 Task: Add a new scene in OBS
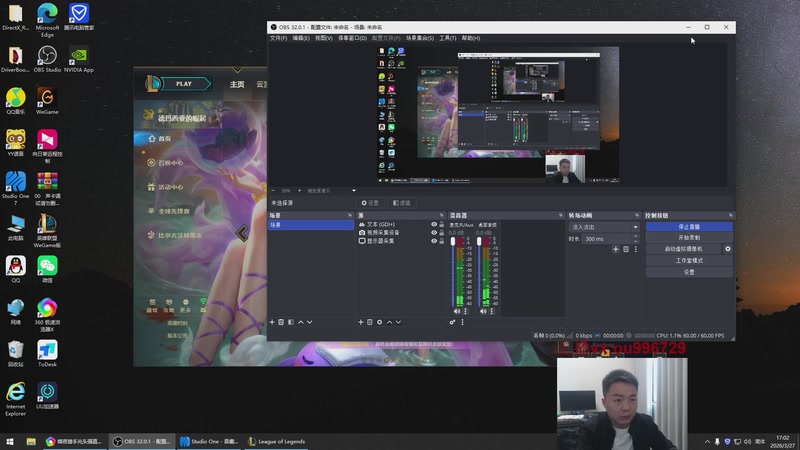point(272,322)
